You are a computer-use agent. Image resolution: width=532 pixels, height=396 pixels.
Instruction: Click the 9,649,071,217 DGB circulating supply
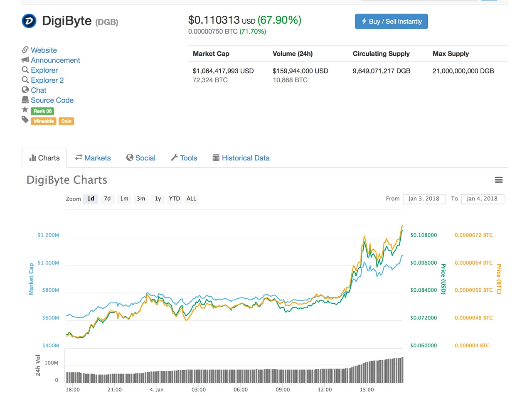382,71
